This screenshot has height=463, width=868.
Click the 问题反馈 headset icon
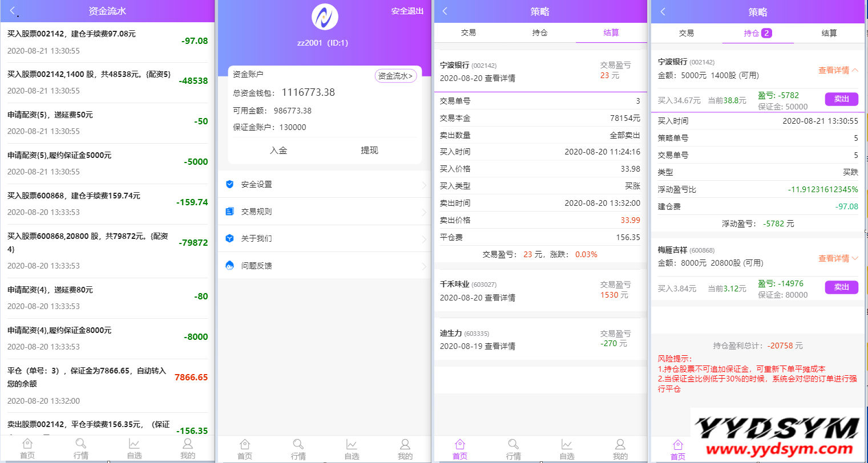(230, 266)
